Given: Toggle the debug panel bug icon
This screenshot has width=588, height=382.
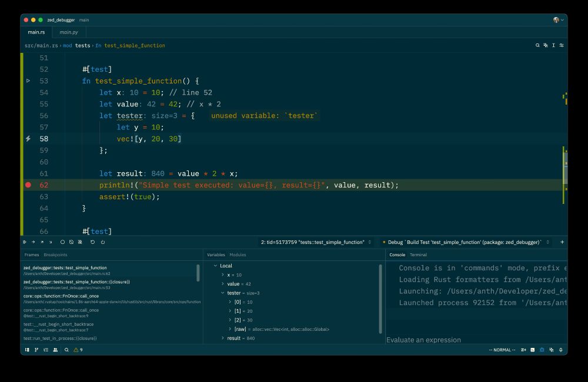Looking at the screenshot, I should point(542,350).
